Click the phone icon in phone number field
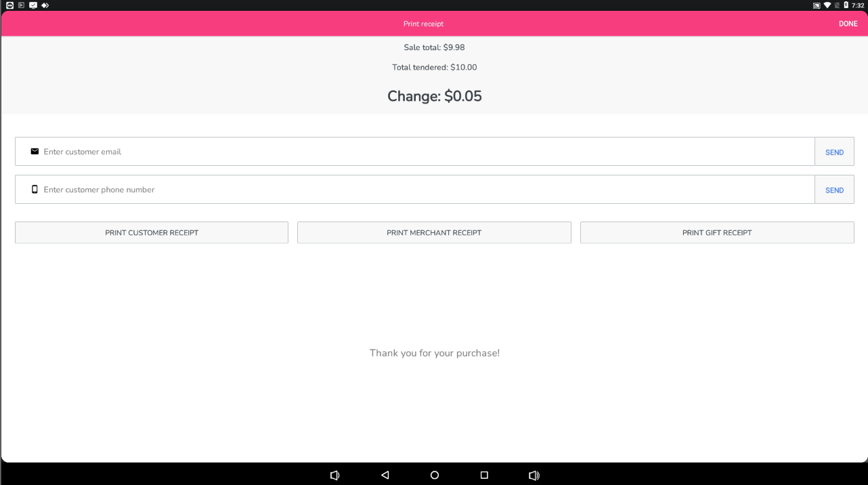The width and height of the screenshot is (868, 485). coord(35,190)
